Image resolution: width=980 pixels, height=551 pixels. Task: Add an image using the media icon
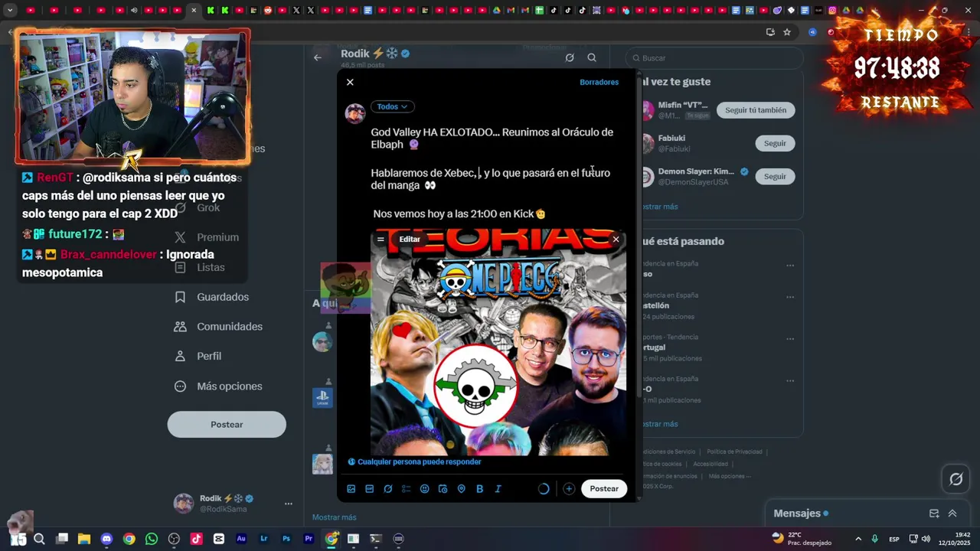(351, 489)
